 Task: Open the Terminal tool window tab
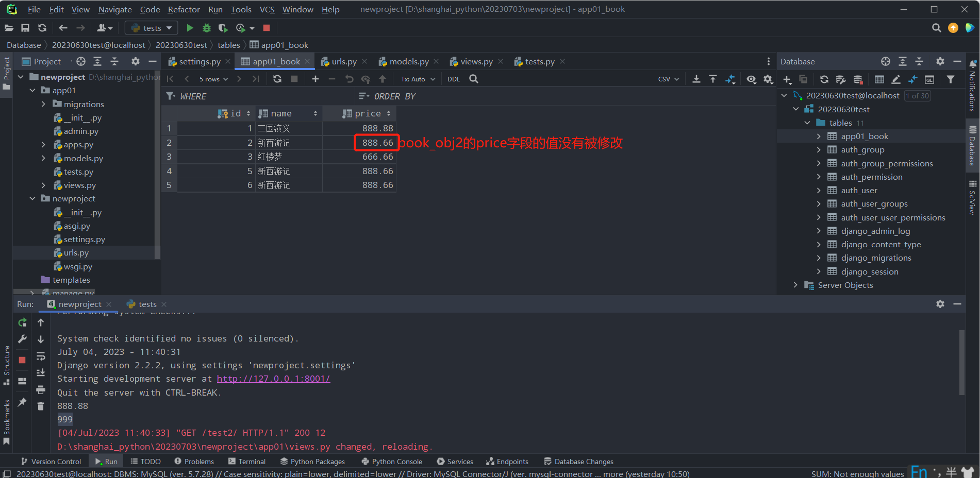[x=247, y=462]
